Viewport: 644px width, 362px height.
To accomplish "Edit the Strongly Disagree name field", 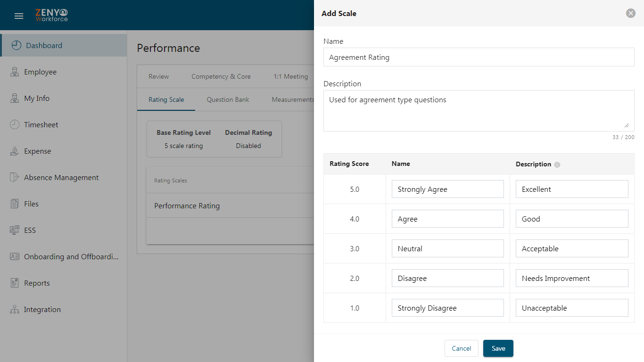I will tap(448, 308).
